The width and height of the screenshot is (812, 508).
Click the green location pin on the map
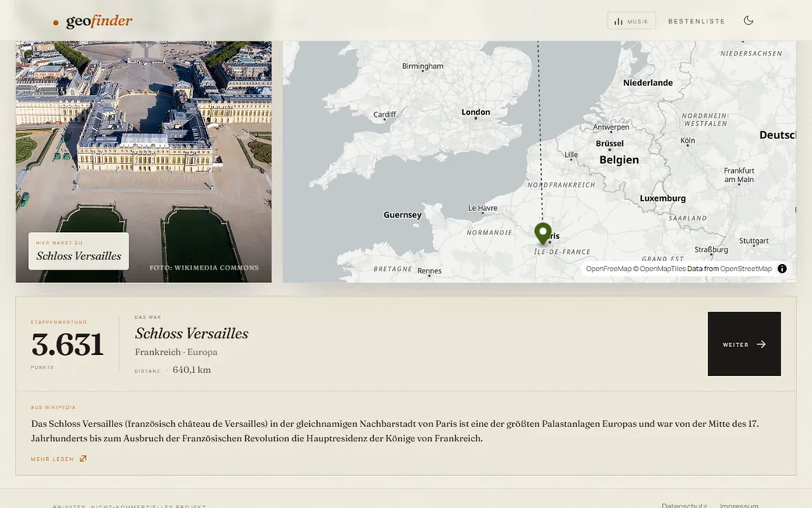coord(543,233)
